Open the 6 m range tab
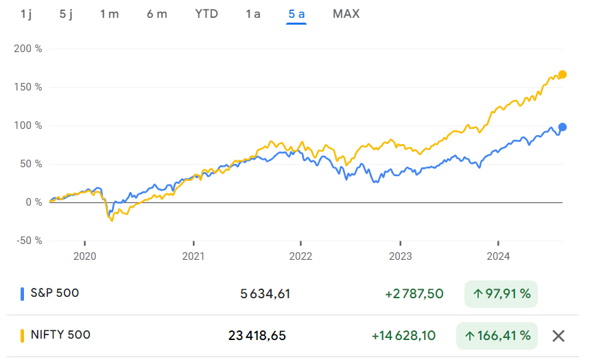Viewport: 603px width, 364px height. (x=156, y=14)
